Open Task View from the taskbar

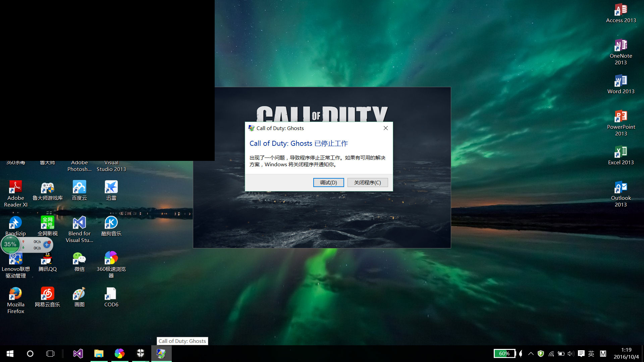[50, 354]
